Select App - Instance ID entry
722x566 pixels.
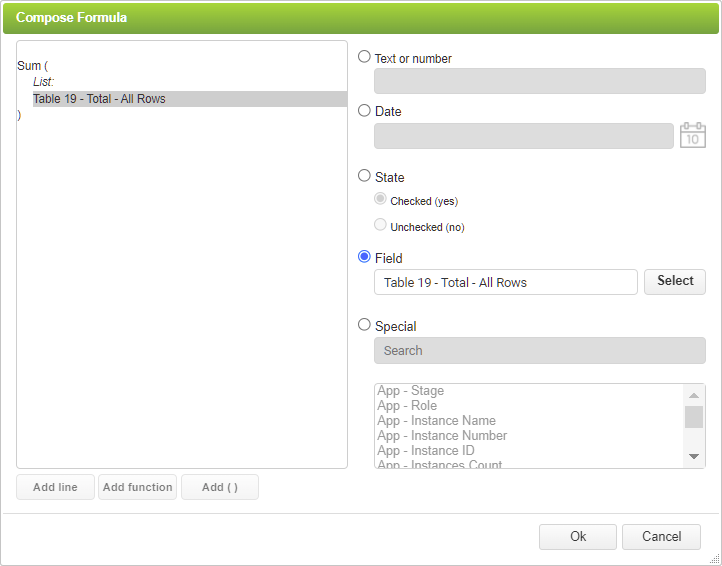pyautogui.click(x=425, y=450)
